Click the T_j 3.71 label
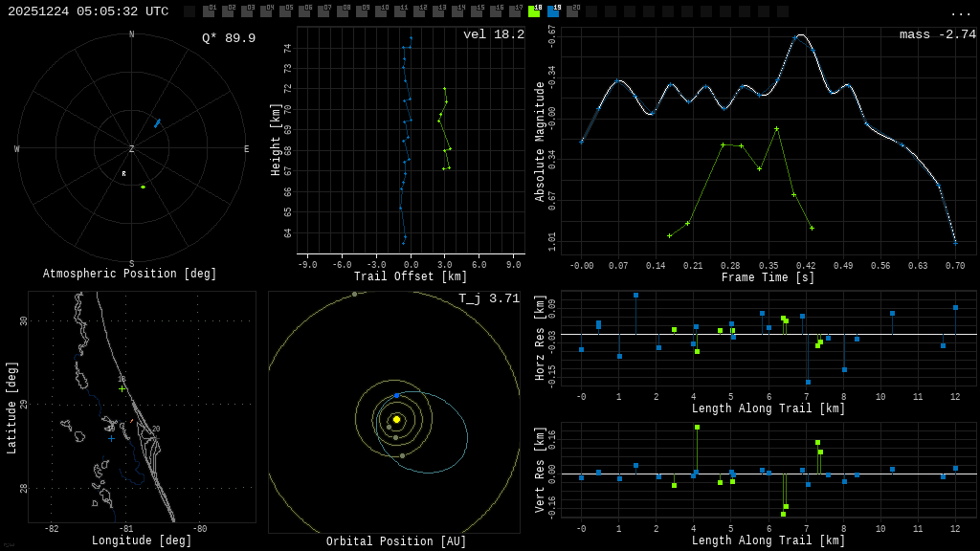The image size is (980, 551). tap(489, 298)
